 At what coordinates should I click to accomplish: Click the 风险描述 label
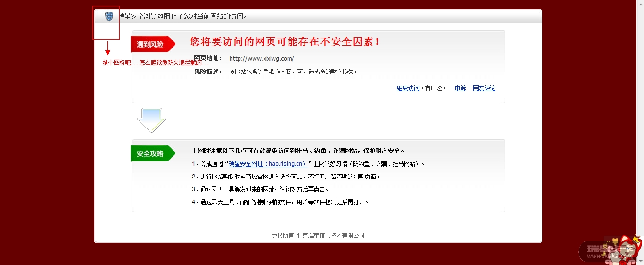pos(207,72)
